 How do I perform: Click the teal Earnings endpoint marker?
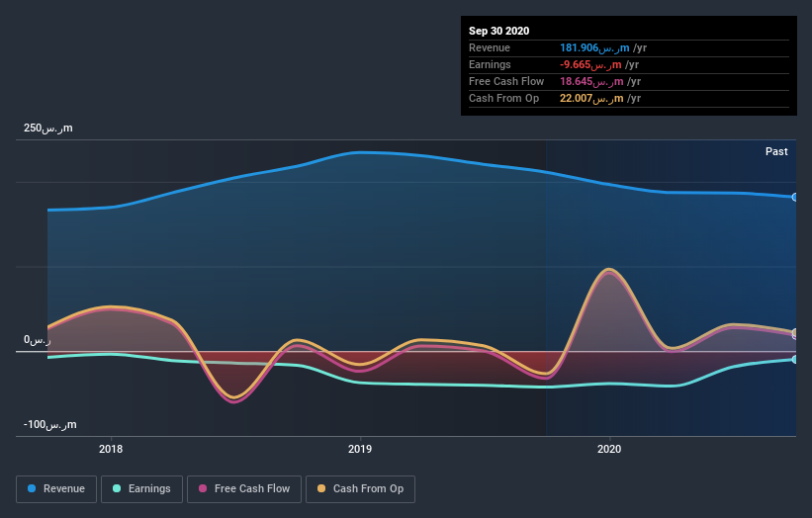[795, 359]
